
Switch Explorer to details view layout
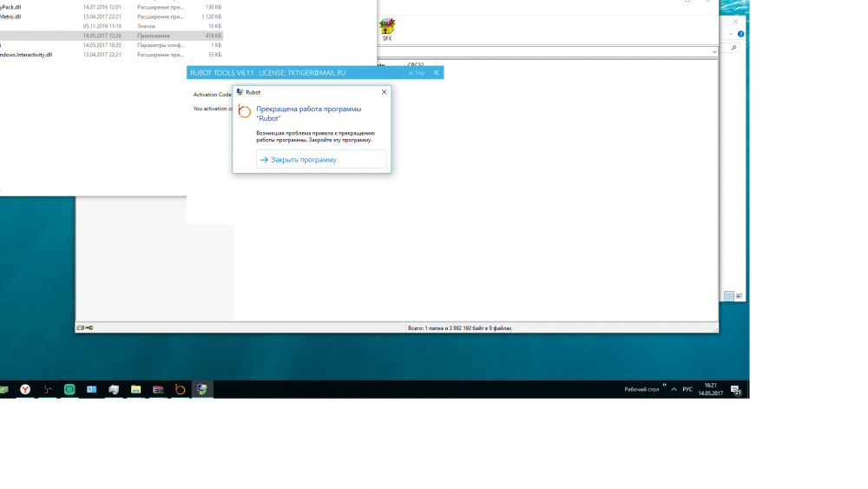tap(729, 296)
